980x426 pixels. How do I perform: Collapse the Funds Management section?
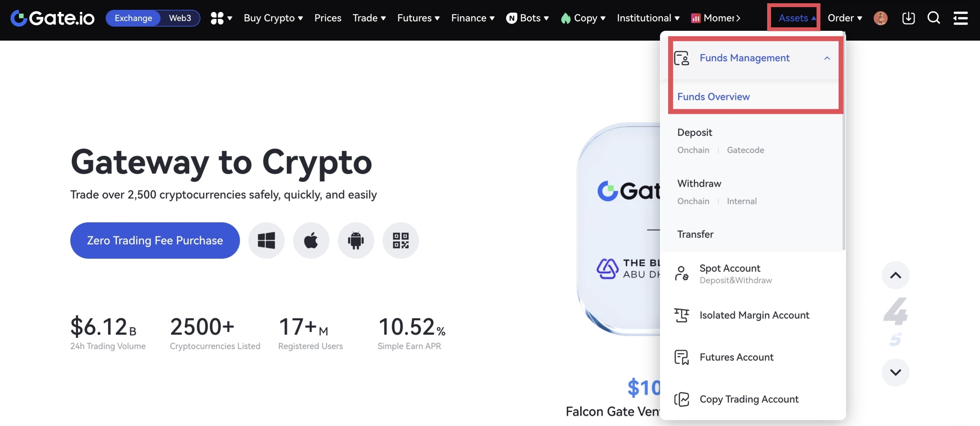pos(827,58)
